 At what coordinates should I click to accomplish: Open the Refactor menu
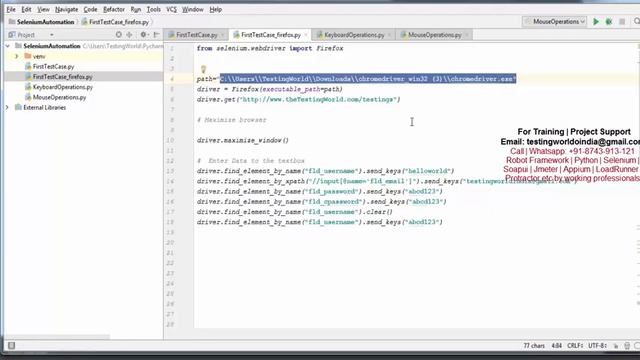pos(114,9)
